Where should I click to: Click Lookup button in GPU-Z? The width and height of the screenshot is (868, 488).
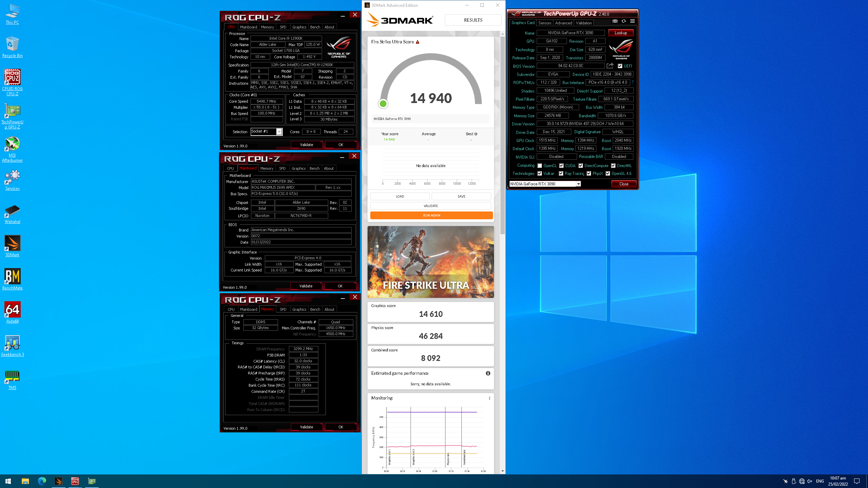tap(620, 33)
